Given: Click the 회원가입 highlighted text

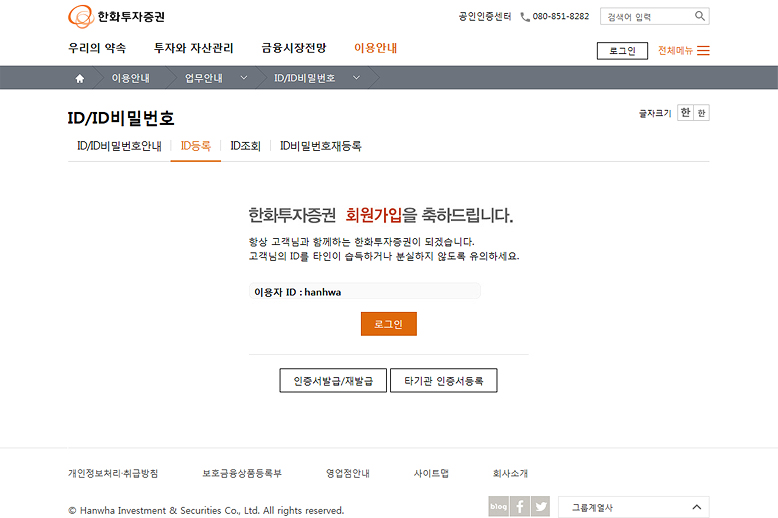Looking at the screenshot, I should 374,215.
